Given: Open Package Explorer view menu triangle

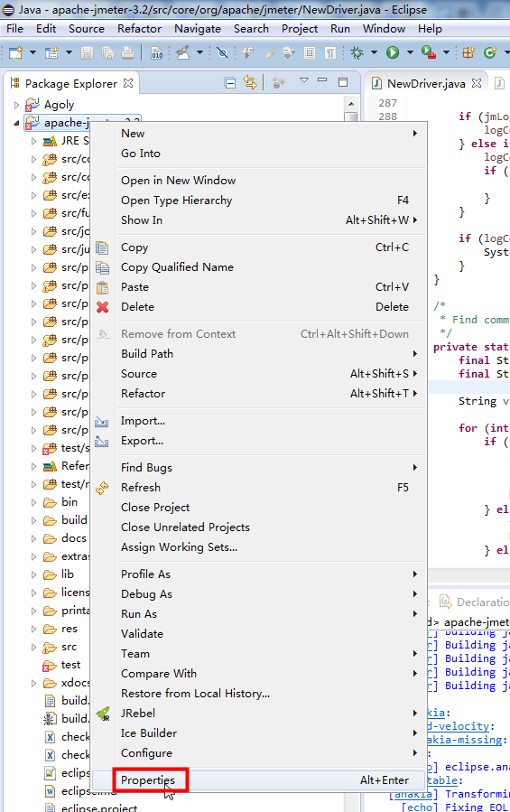Looking at the screenshot, I should point(304,80).
